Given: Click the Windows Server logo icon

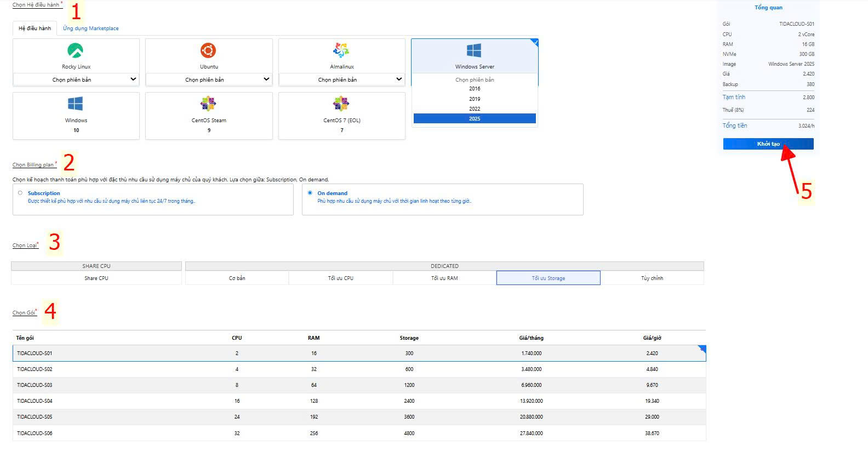Looking at the screenshot, I should coord(474,51).
